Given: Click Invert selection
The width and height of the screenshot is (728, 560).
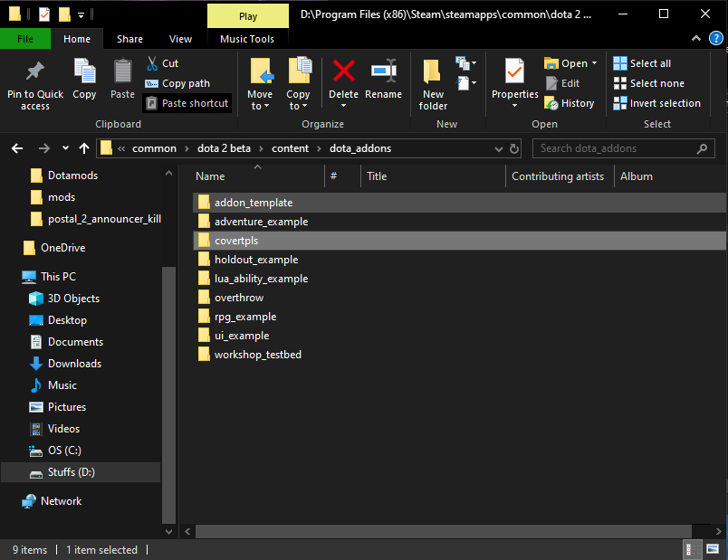Looking at the screenshot, I should coord(657,103).
